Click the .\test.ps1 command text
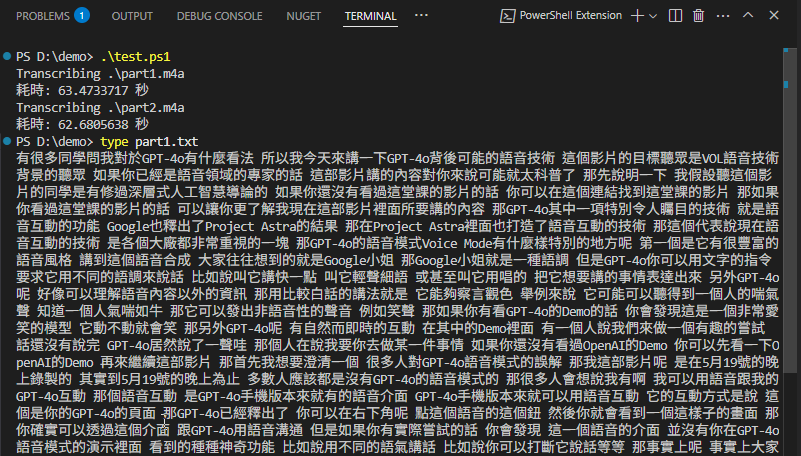 [x=137, y=58]
